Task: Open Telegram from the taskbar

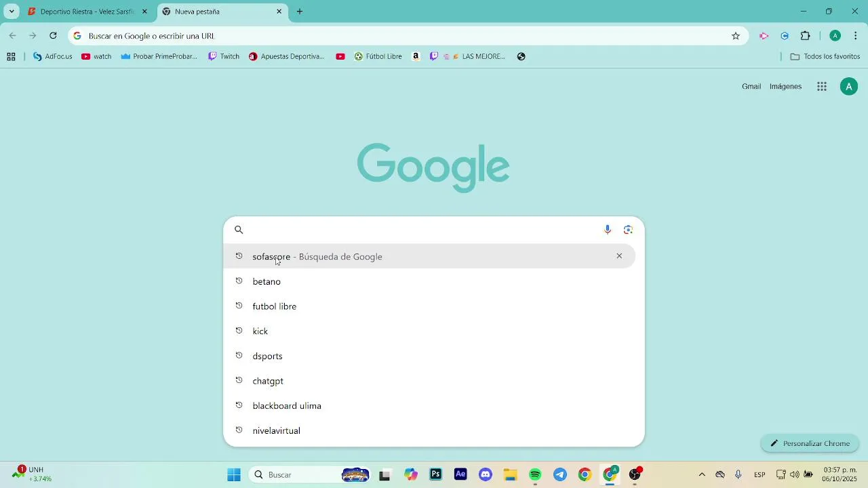Action: point(560,474)
